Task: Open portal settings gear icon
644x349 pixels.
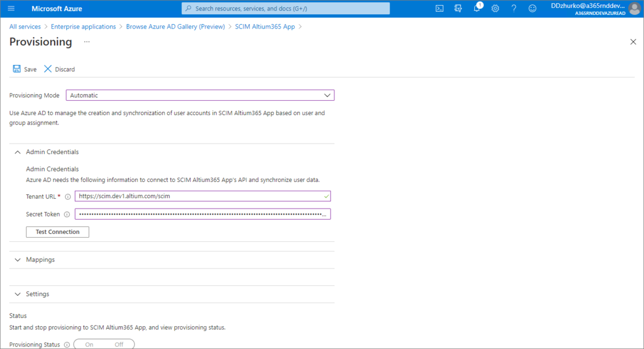Action: pyautogui.click(x=495, y=9)
